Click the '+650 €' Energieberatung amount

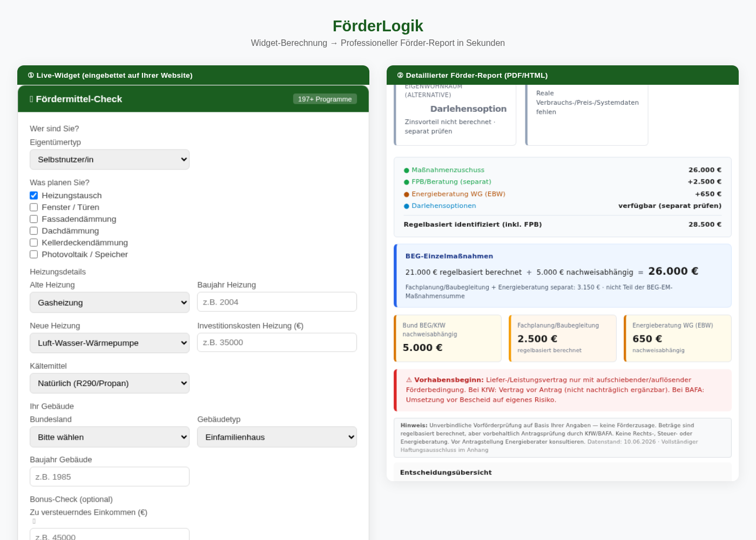click(708, 194)
